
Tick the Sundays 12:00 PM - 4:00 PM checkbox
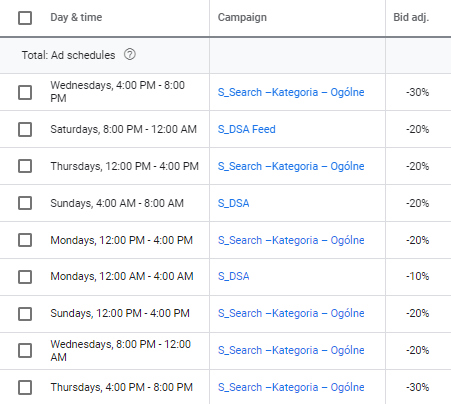(x=25, y=314)
